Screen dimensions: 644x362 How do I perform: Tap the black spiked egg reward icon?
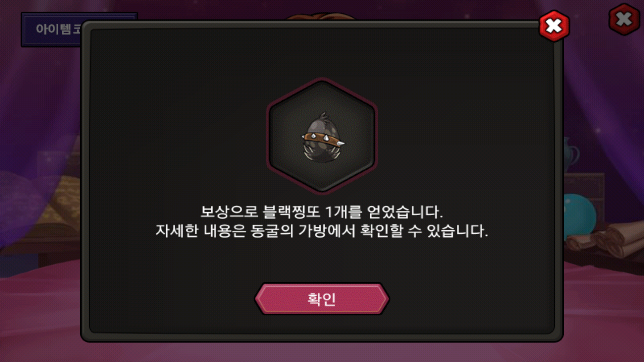tap(322, 138)
